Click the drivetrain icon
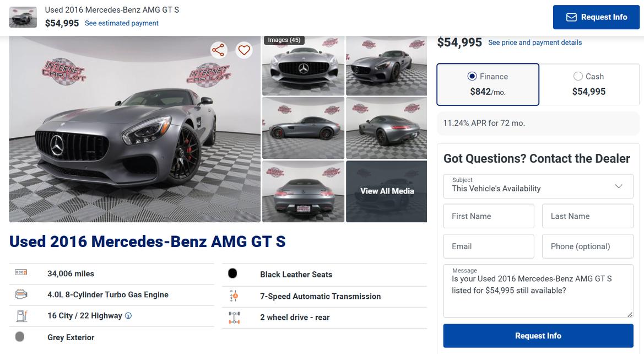 (x=234, y=318)
